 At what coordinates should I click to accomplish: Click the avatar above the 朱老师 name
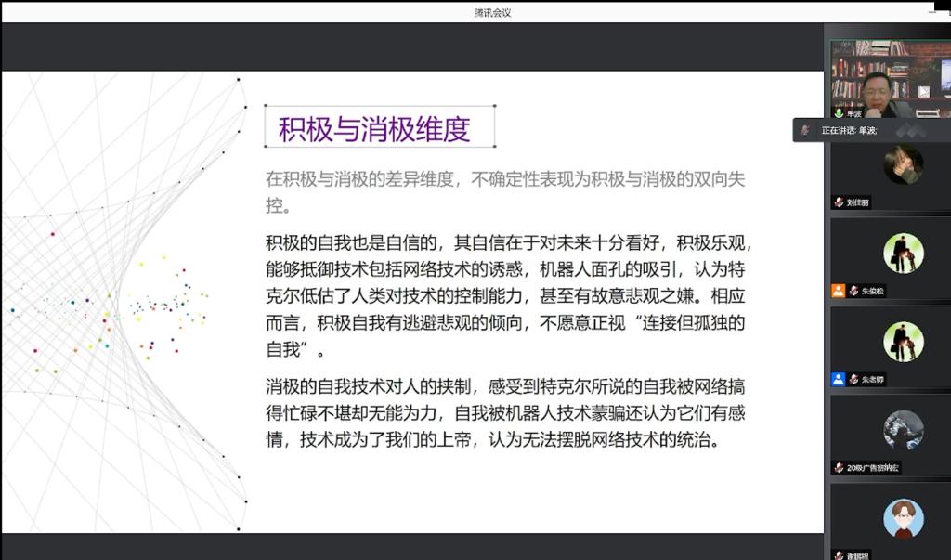[904, 342]
